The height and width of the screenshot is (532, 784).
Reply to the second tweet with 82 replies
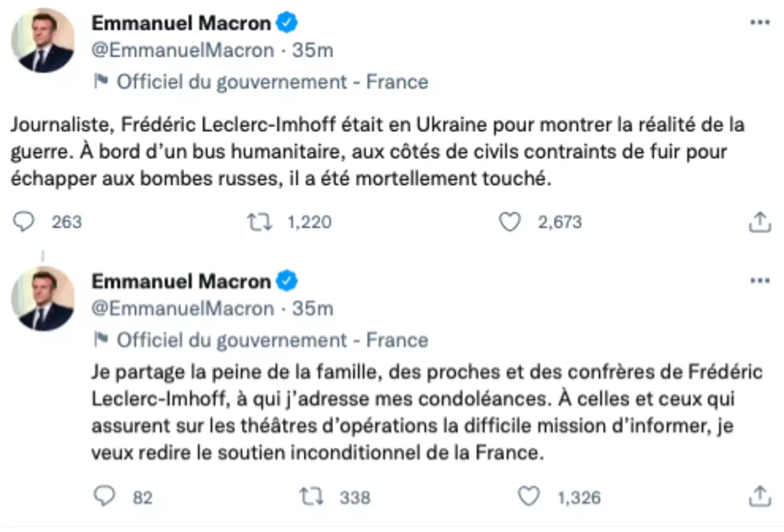[104, 496]
